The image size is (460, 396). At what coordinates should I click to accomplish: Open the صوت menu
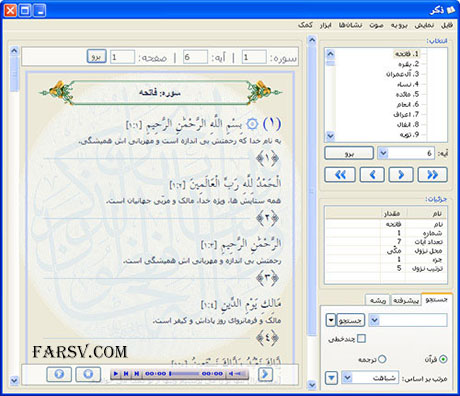376,25
